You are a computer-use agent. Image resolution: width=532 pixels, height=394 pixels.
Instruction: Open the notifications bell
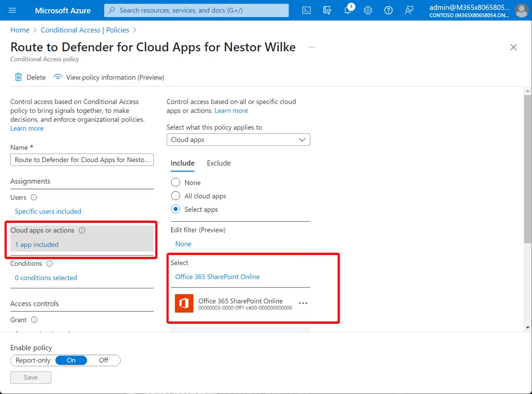click(348, 10)
